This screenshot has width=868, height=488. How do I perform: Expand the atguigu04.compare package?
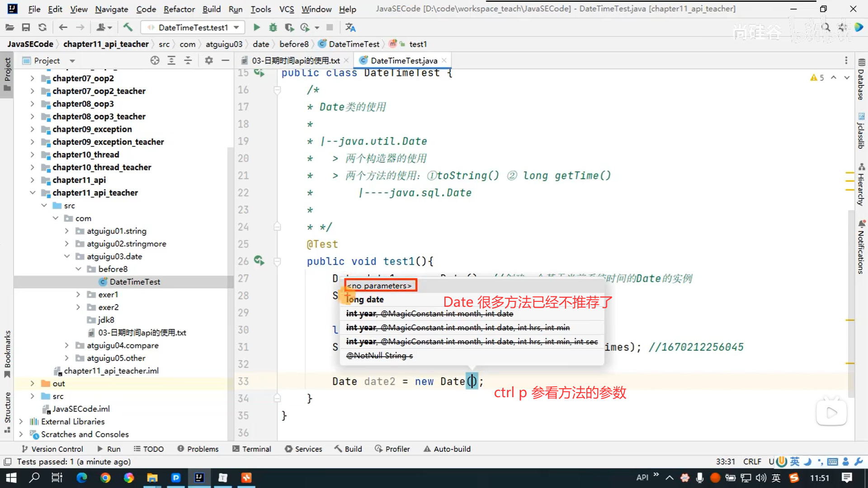point(67,345)
